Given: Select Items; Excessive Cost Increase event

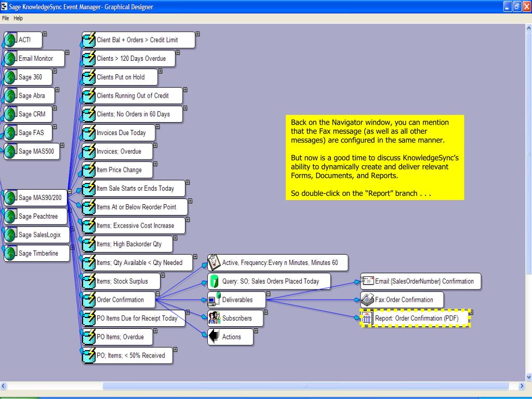Looking at the screenshot, I should (x=134, y=225).
